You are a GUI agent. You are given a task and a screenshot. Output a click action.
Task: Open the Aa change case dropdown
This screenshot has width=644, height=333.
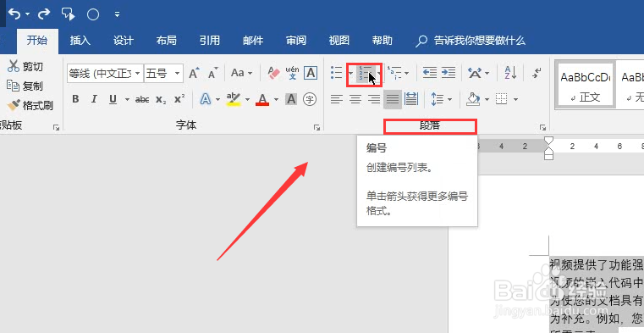tap(241, 73)
